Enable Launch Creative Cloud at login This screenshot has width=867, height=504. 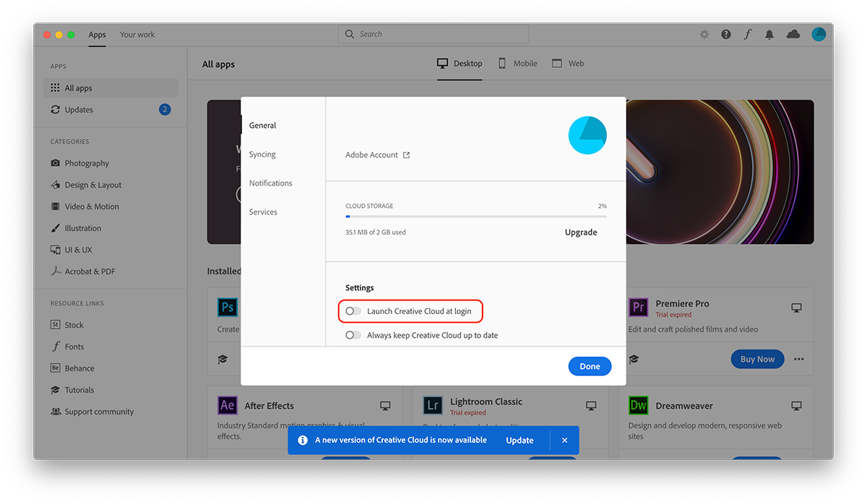(353, 311)
